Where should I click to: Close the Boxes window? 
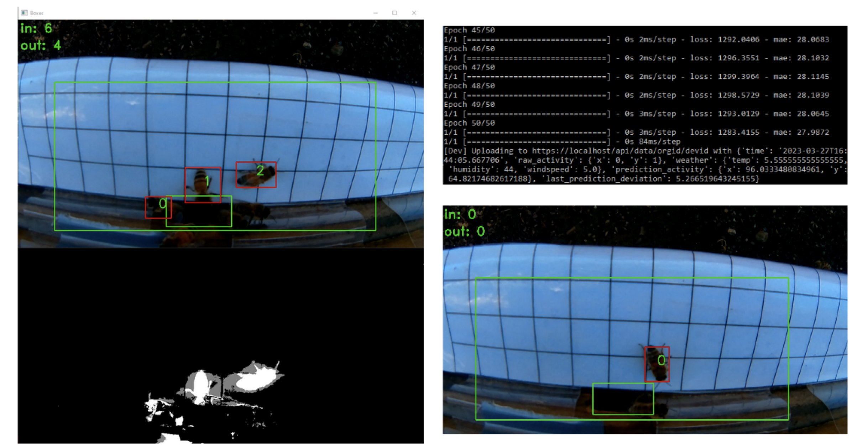[414, 13]
